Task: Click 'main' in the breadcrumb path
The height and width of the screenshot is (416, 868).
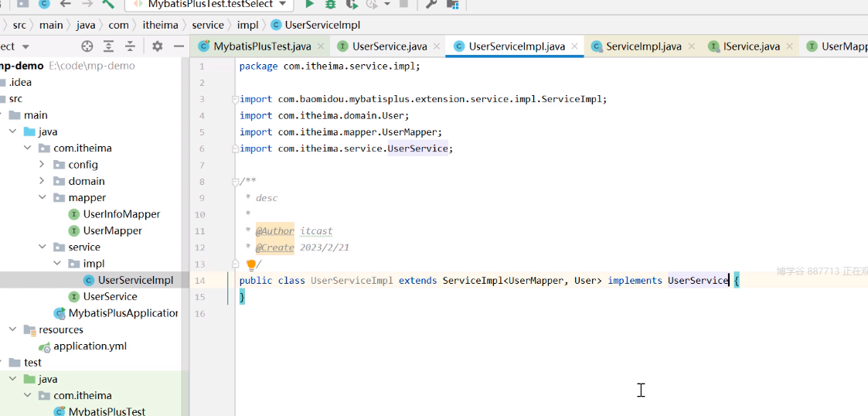Action: (x=51, y=25)
